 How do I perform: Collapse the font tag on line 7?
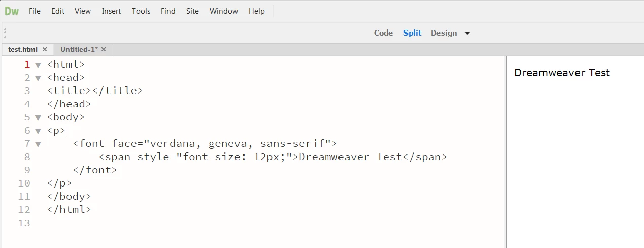pos(38,144)
